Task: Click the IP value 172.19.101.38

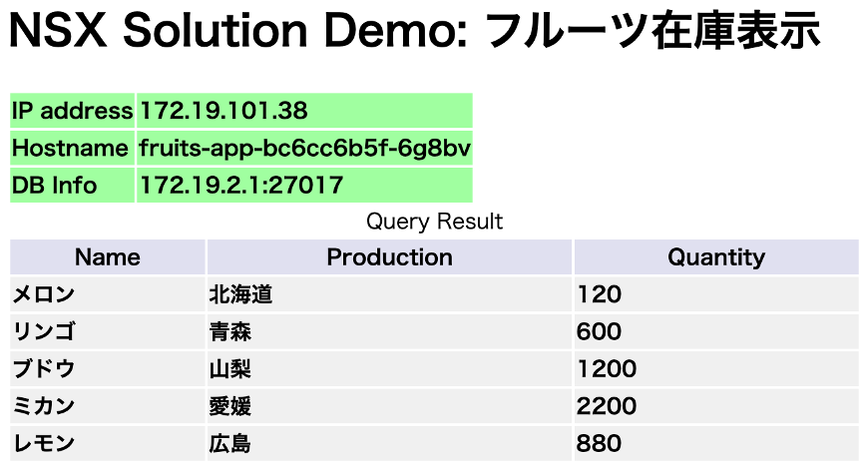Action: click(x=223, y=111)
